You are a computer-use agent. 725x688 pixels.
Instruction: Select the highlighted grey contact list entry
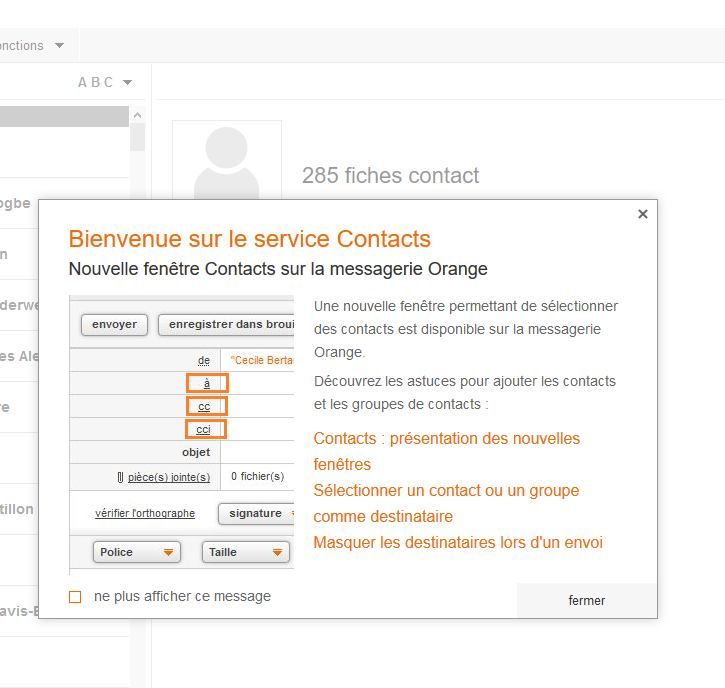tap(64, 117)
